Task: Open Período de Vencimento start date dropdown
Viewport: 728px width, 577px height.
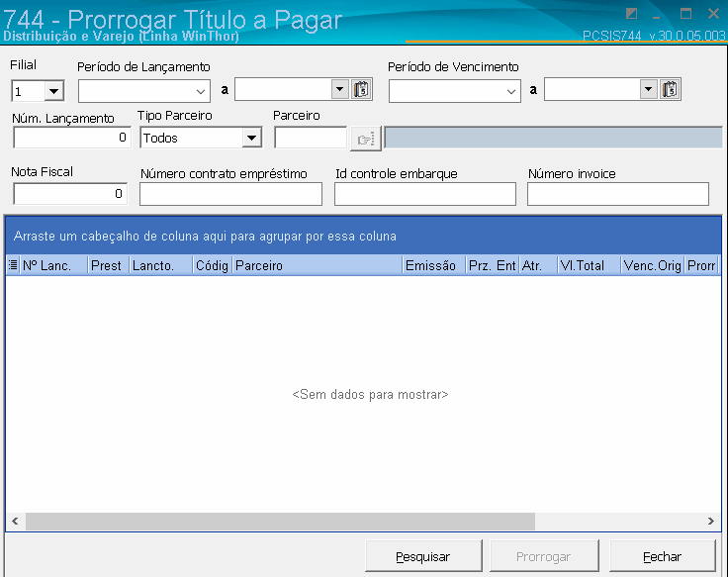Action: point(510,91)
